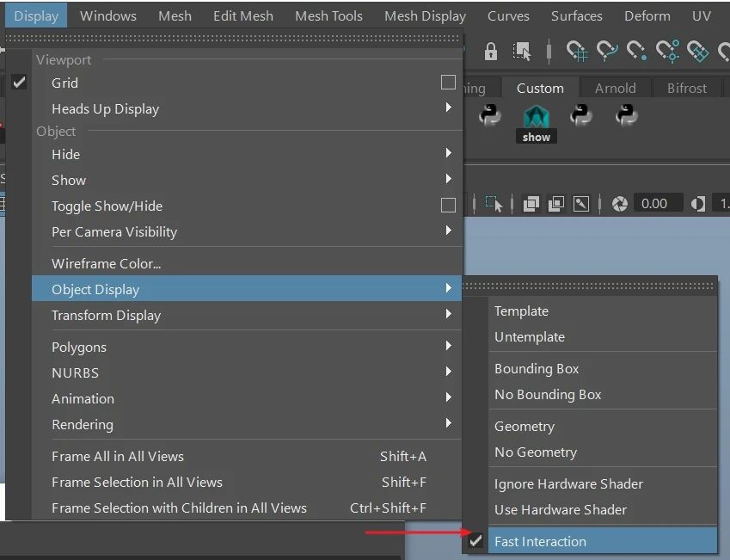Tear off the Object Display submenu dotted bar
Viewport: 730px width, 560px height.
pos(589,286)
